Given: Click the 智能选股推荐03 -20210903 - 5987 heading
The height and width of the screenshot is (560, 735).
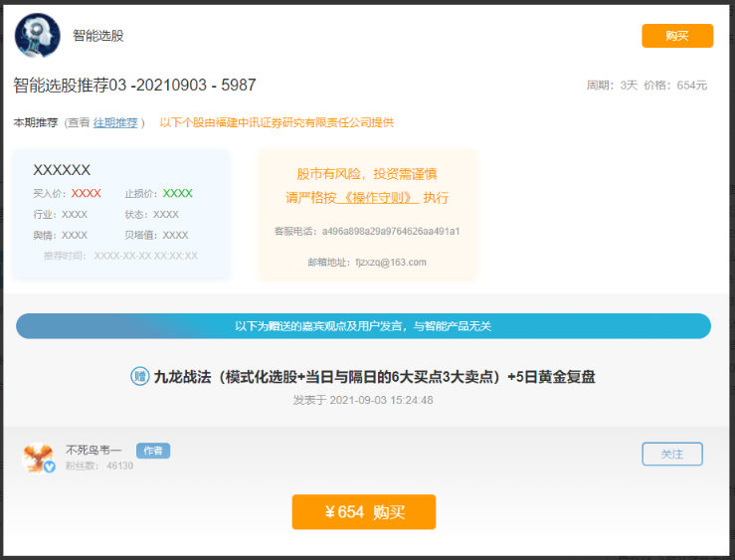Looking at the screenshot, I should (x=134, y=86).
